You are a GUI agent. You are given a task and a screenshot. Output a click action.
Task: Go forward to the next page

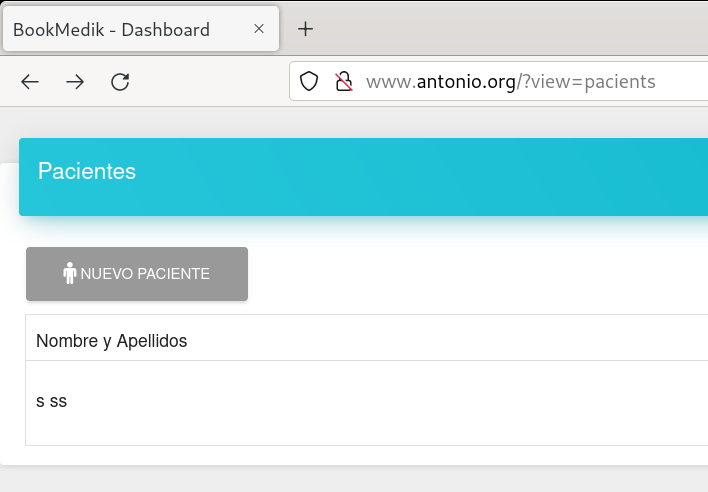(75, 82)
